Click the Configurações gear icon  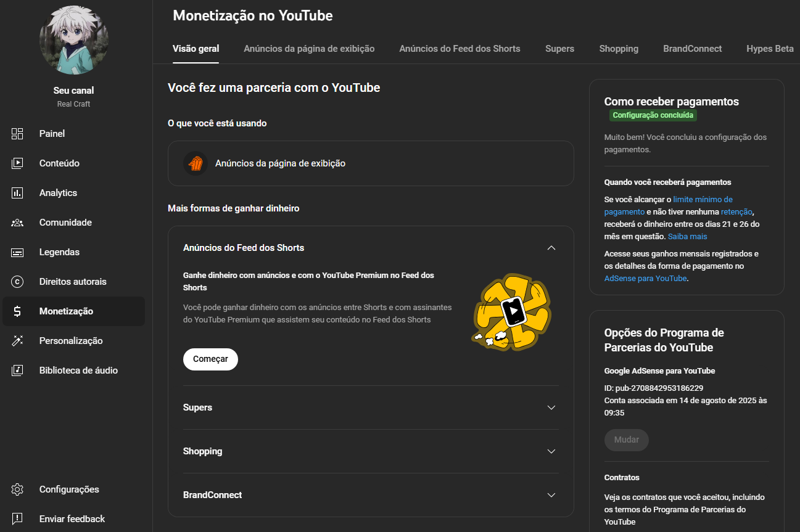(x=17, y=489)
